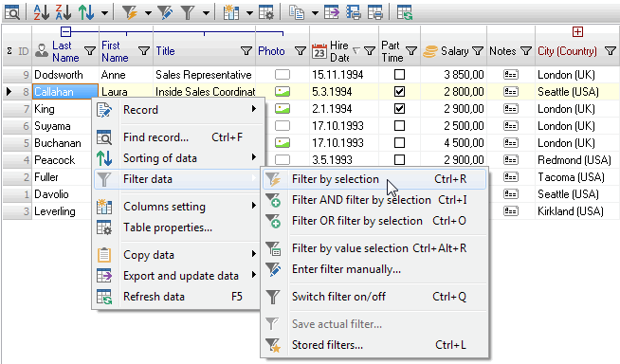
Task: Click copy data pages toolbar icon
Action: (x=297, y=12)
